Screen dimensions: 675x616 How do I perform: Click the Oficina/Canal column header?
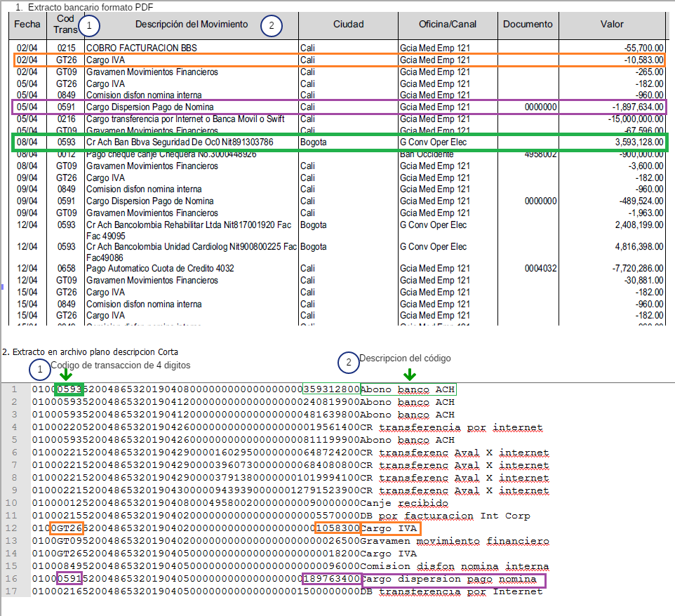(x=447, y=25)
